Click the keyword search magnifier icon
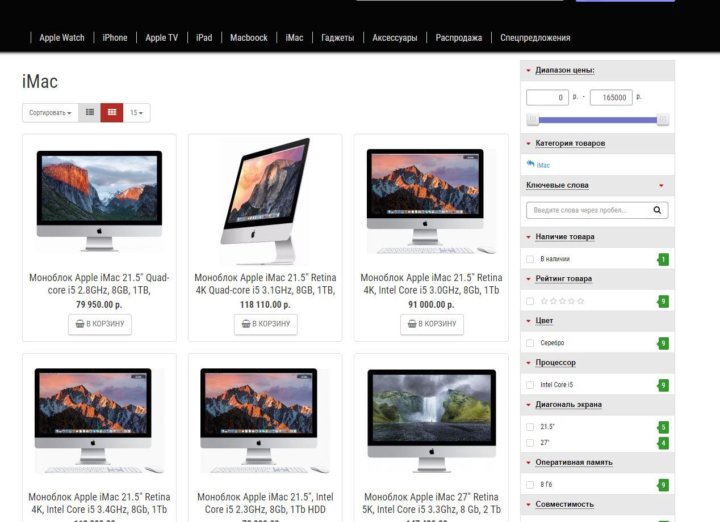The image size is (720, 522). pos(657,210)
